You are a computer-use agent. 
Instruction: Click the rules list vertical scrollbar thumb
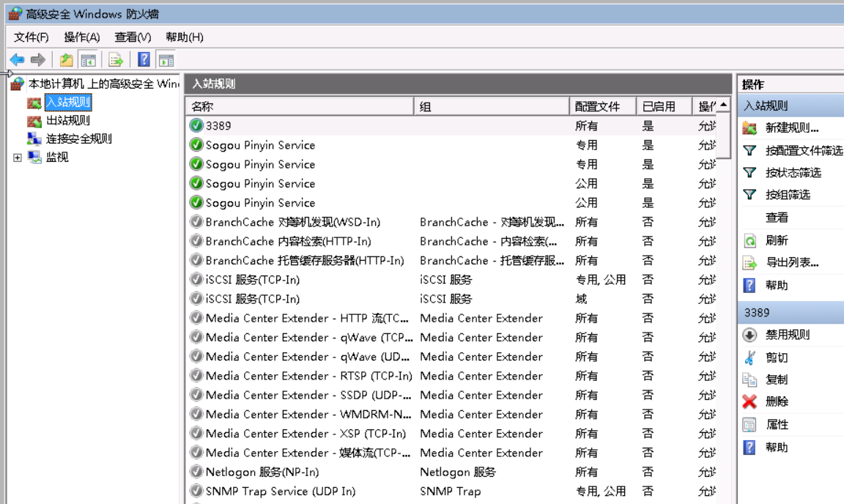[x=723, y=136]
